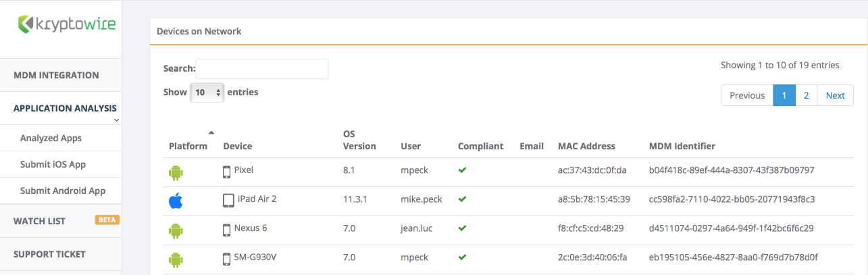Click the Android icon in the Nexus 6 row
The image size is (868, 275).
coord(176,230)
